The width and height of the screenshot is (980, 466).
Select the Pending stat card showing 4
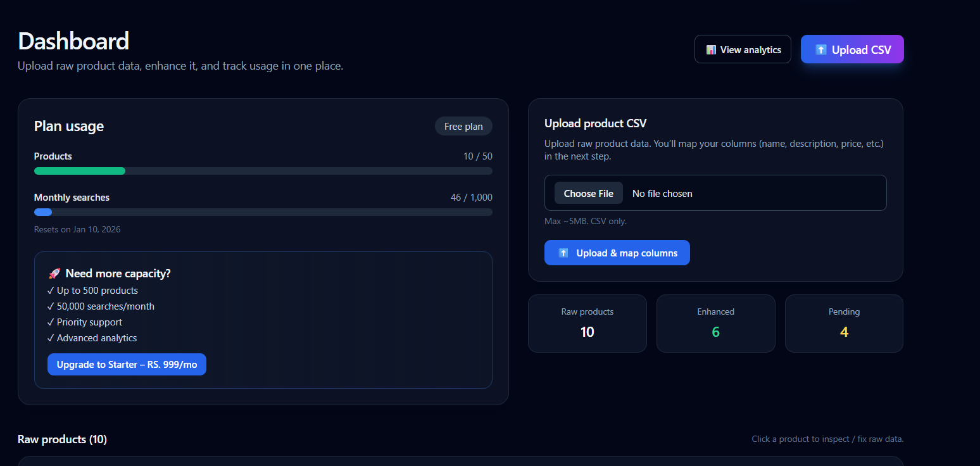click(x=844, y=323)
